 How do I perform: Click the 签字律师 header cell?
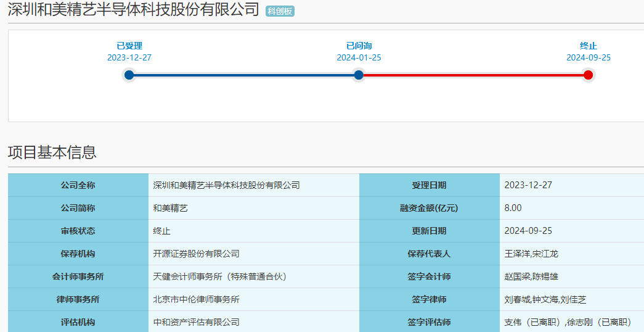click(429, 299)
